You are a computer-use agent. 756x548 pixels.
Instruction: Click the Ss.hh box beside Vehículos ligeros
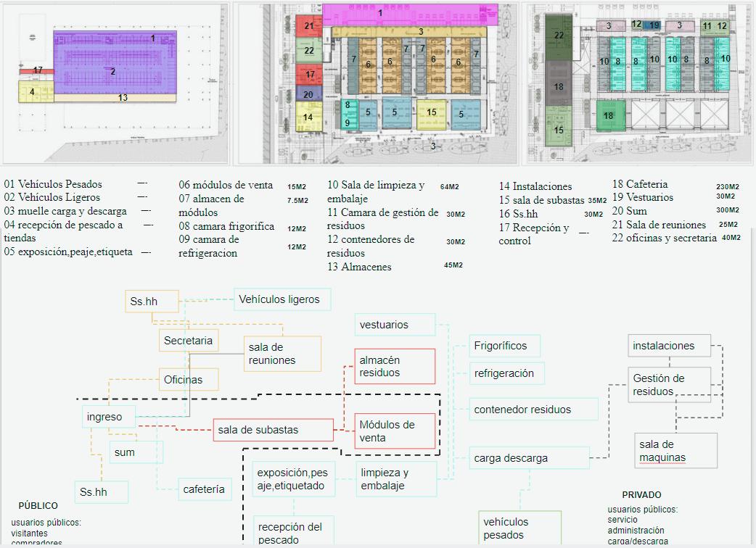click(x=152, y=302)
